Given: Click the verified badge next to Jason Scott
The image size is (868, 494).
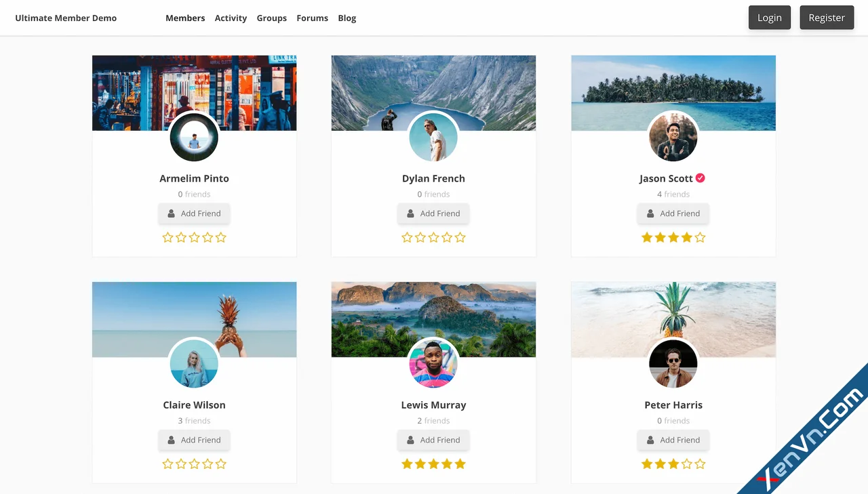Looking at the screenshot, I should coord(701,178).
